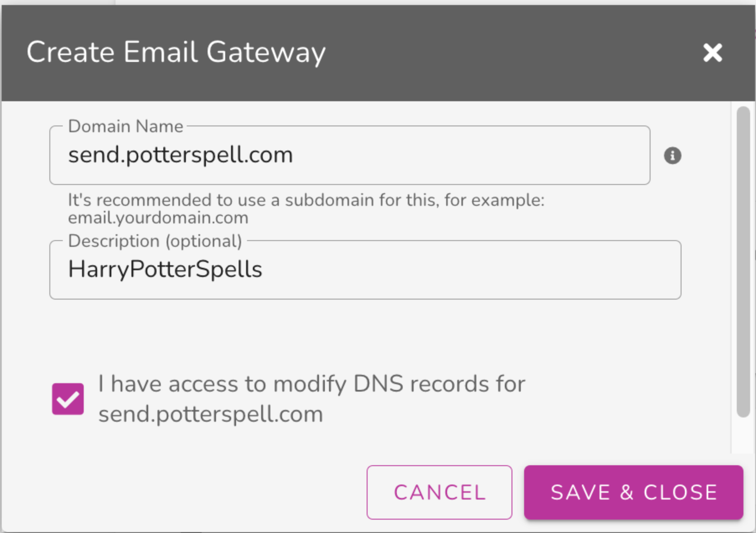Cancel the email gateway creation
The image size is (756, 533).
[439, 492]
